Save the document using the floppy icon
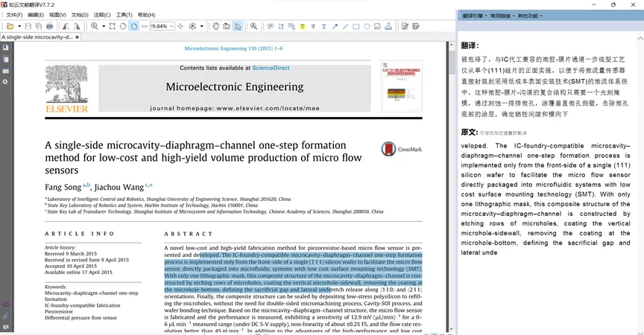 pos(28,26)
